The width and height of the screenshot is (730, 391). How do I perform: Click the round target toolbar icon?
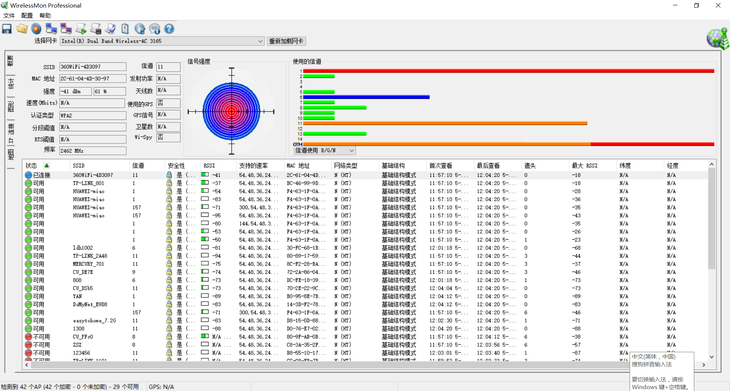click(x=36, y=29)
